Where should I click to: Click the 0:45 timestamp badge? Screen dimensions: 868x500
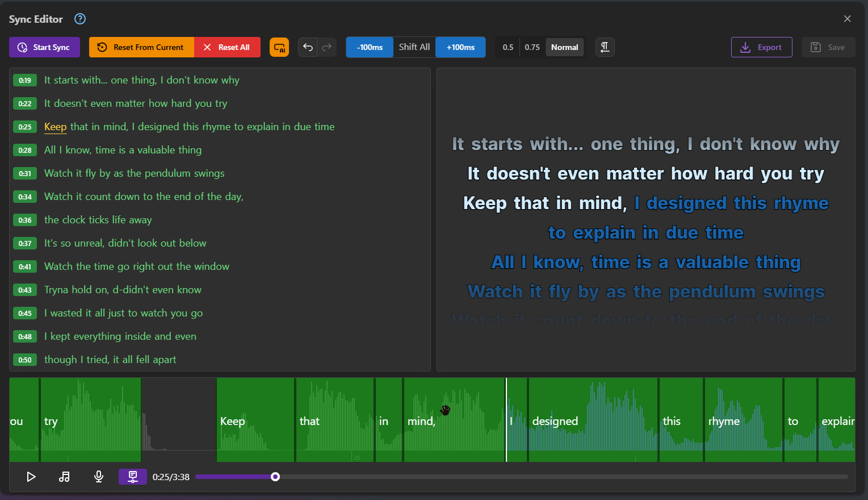25,313
